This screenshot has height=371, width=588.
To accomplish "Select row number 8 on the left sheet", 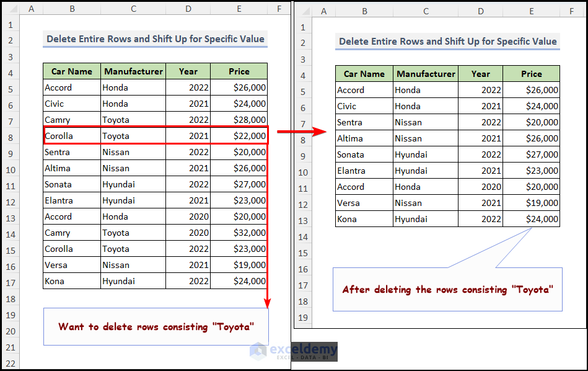I will coord(11,136).
